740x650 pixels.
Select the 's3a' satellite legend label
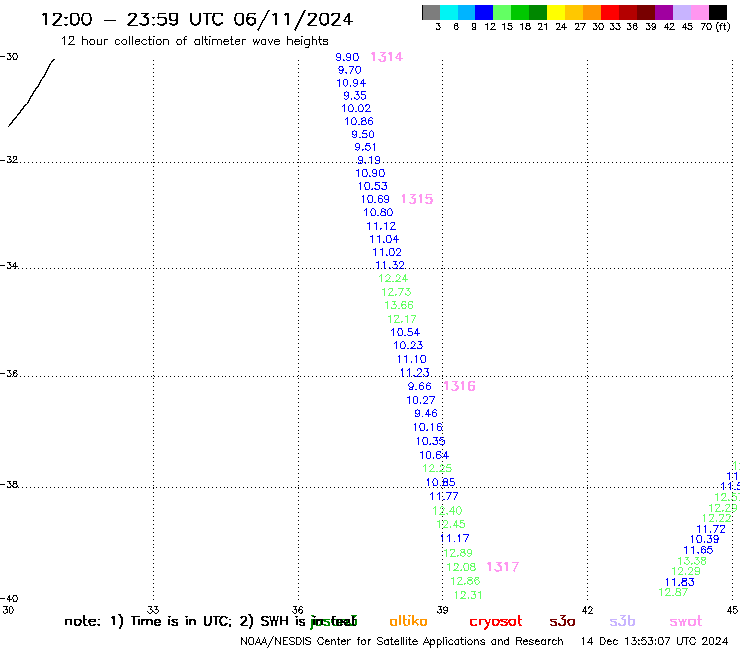[562, 621]
